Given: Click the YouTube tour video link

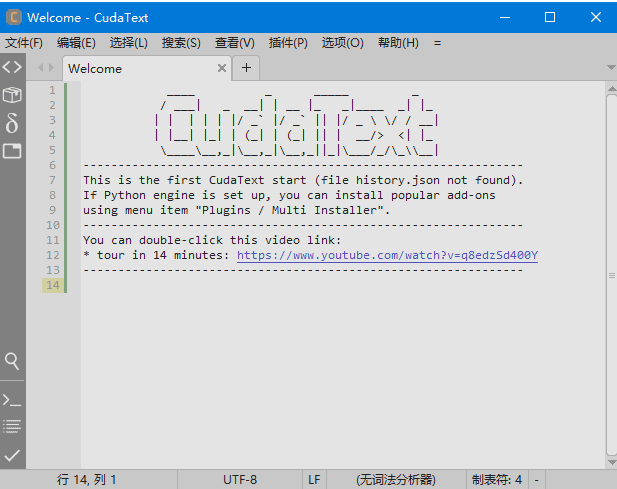Looking at the screenshot, I should click(387, 255).
